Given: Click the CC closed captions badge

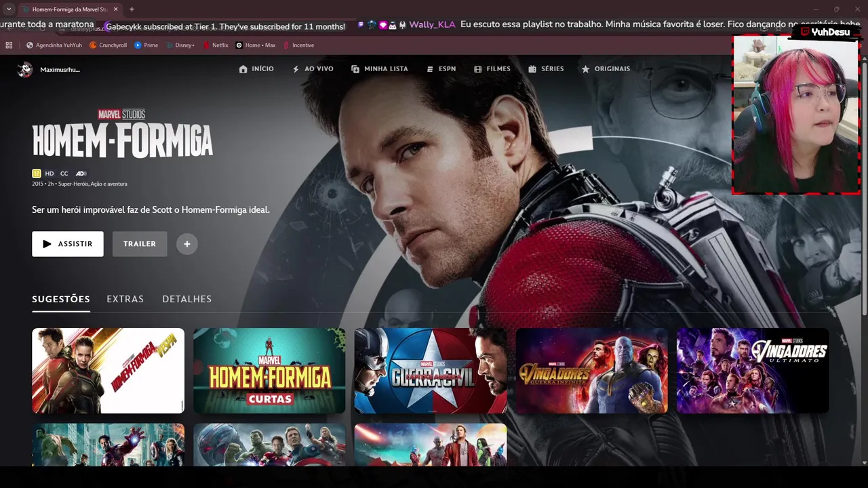Looking at the screenshot, I should click(64, 174).
